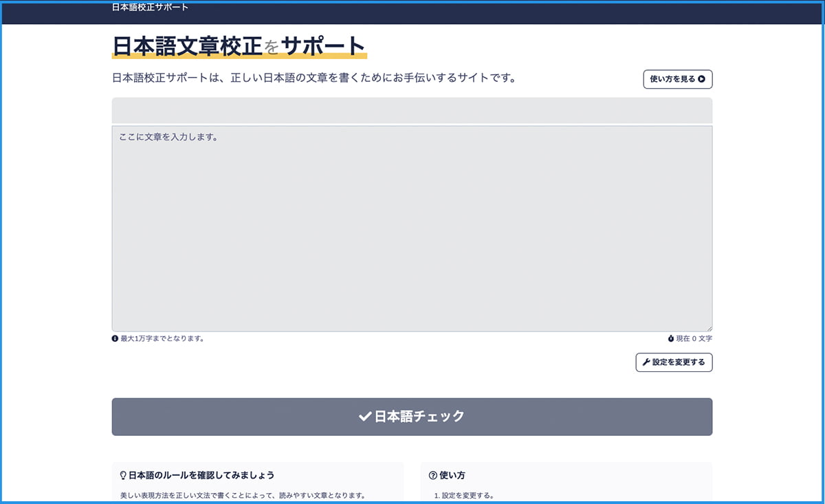Click step 1. 設定を変更する in the usage list

tap(464, 495)
